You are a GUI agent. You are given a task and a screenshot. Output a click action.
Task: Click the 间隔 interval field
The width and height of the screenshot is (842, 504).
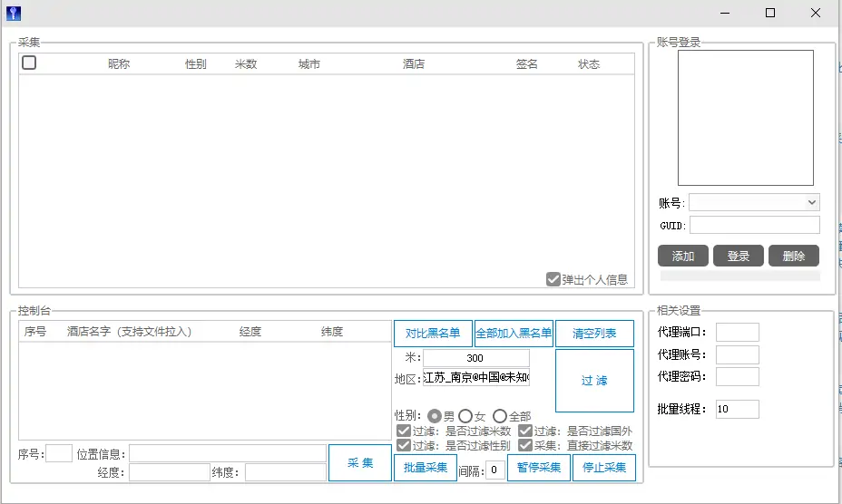coord(494,470)
